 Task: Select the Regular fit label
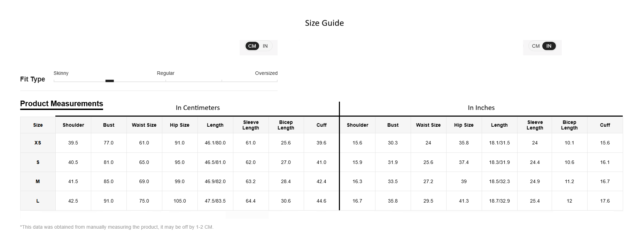(x=165, y=73)
